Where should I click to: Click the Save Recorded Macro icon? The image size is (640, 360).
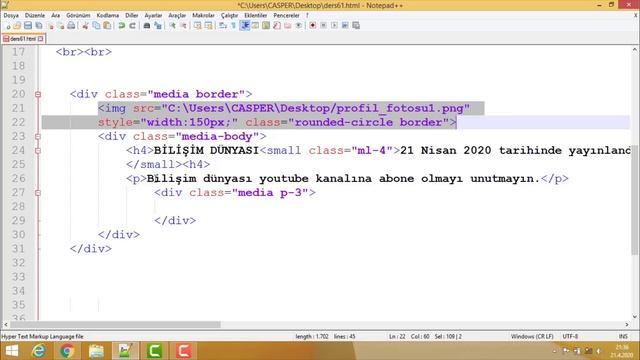(356, 26)
